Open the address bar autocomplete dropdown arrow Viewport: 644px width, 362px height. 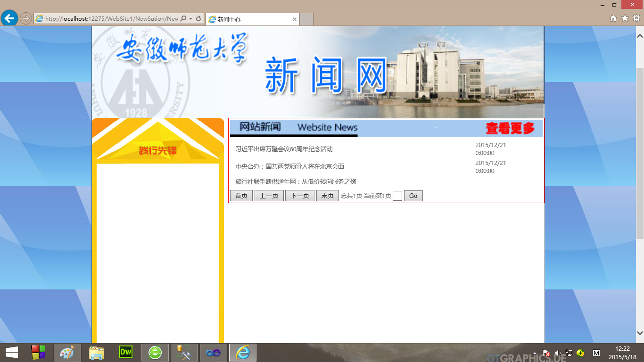pos(190,19)
